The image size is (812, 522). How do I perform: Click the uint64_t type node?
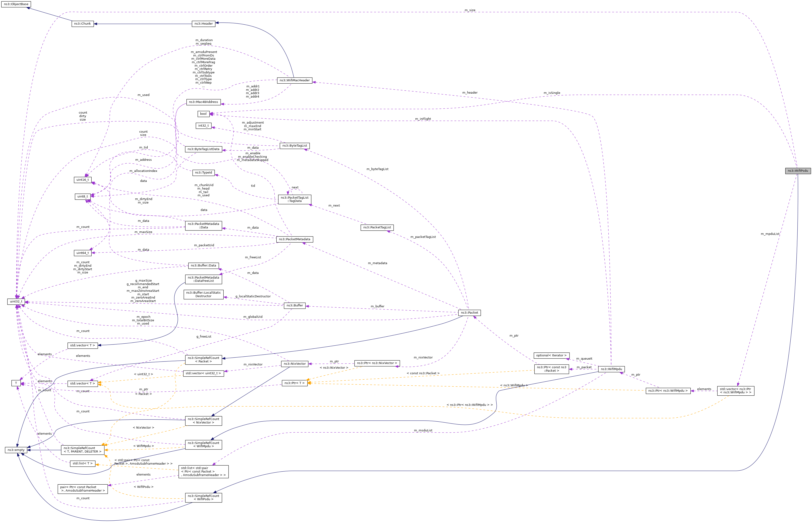click(x=83, y=253)
